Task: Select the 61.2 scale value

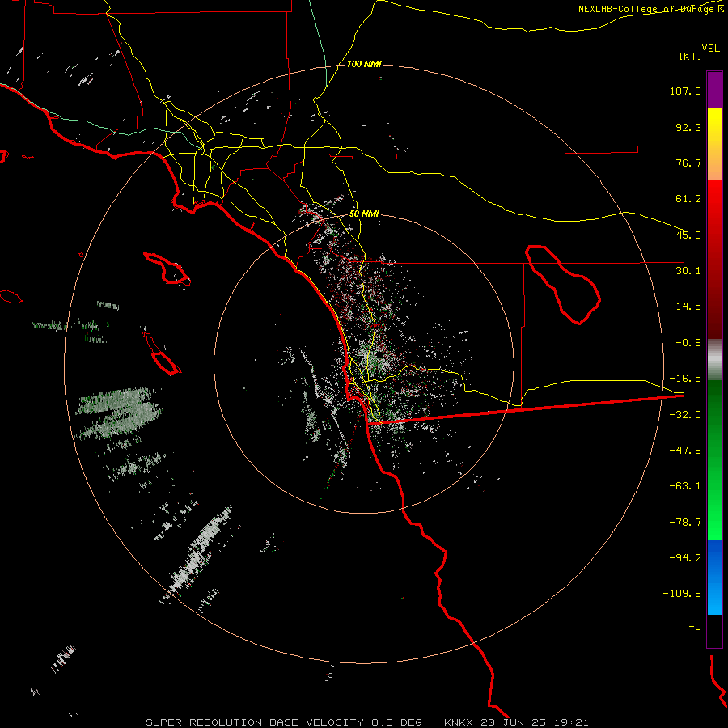Action: [688, 199]
